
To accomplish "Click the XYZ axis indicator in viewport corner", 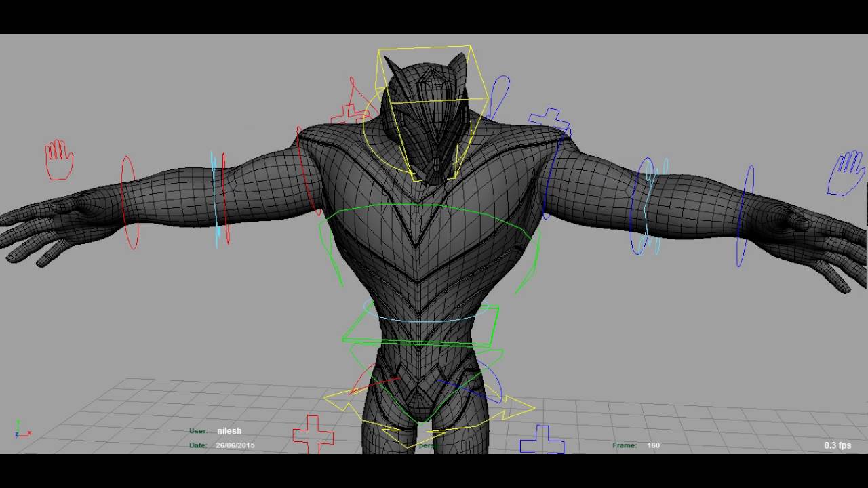I will pos(22,429).
